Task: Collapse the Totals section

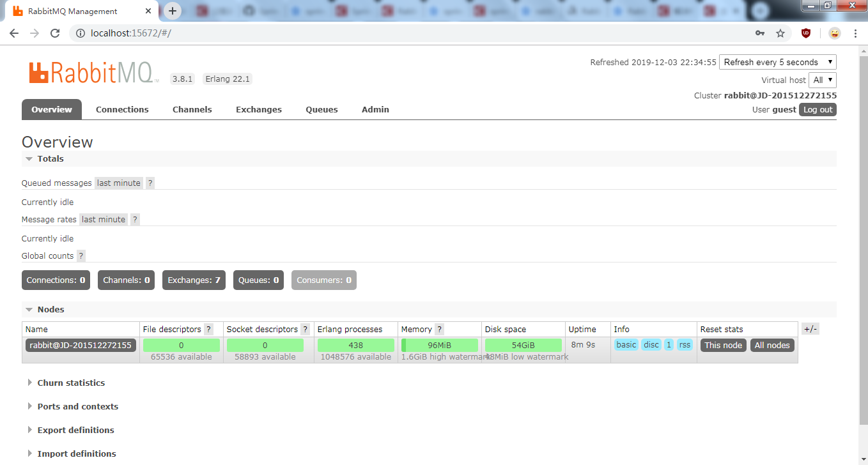Action: [x=29, y=158]
